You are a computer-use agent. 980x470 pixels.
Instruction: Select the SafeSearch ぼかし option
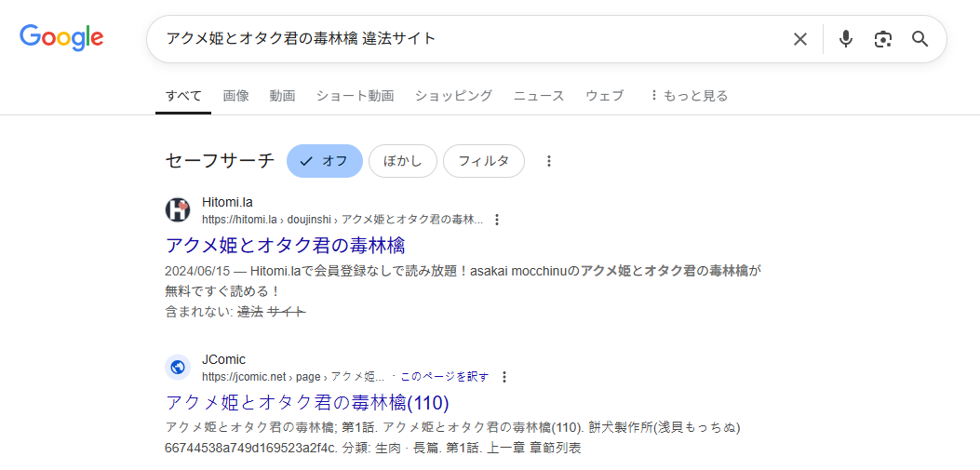402,161
